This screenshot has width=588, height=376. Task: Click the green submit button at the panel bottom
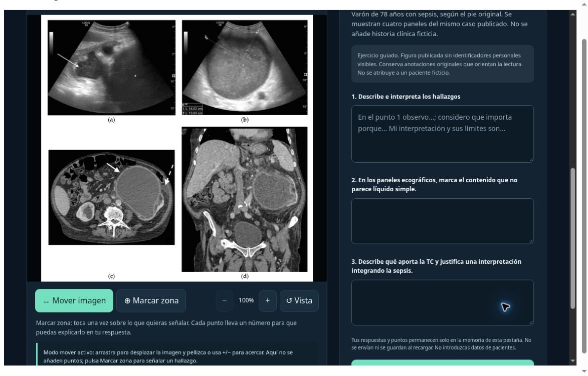click(x=443, y=362)
